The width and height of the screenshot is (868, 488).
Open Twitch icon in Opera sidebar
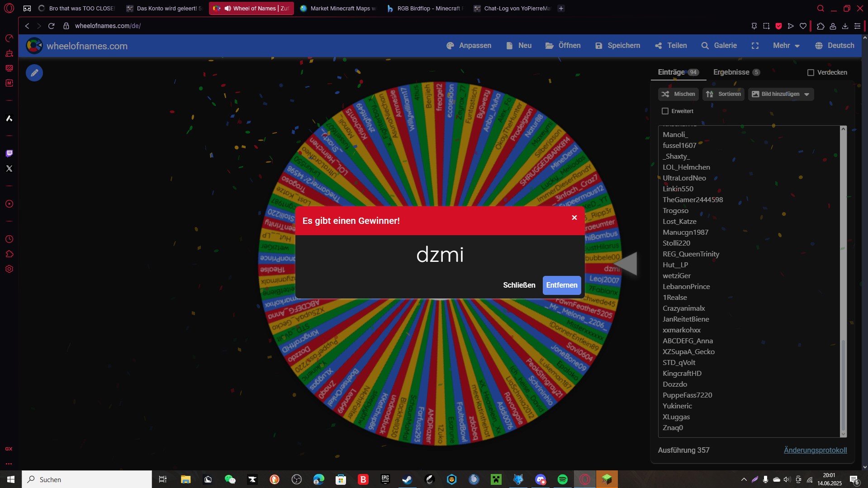(x=9, y=153)
